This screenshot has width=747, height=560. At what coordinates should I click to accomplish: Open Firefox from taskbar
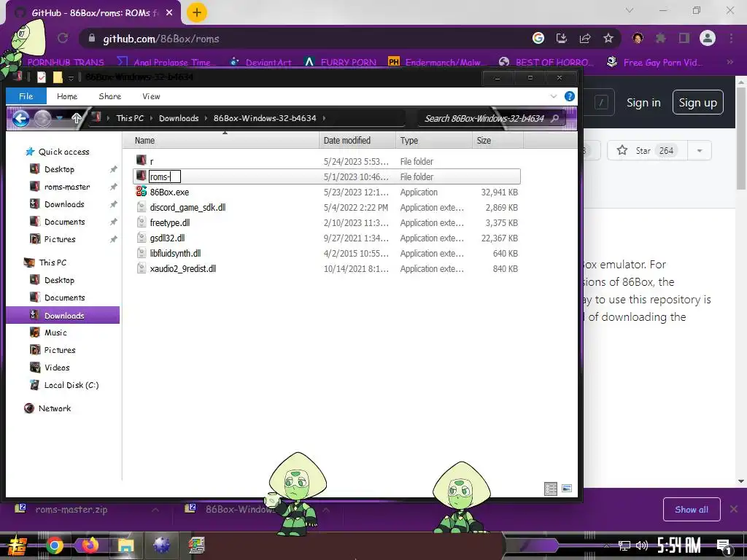[x=90, y=545]
